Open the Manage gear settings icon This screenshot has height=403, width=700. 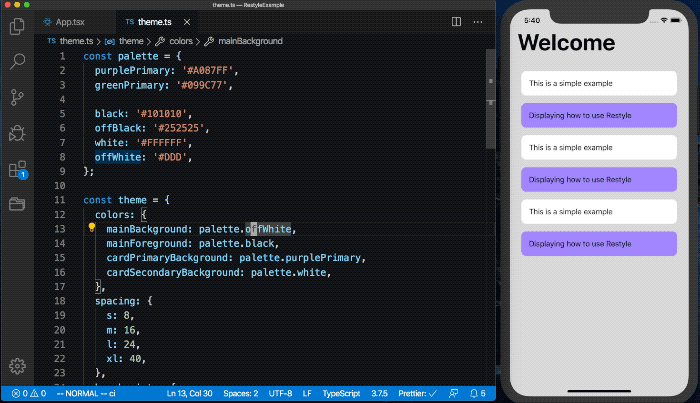pyautogui.click(x=17, y=366)
